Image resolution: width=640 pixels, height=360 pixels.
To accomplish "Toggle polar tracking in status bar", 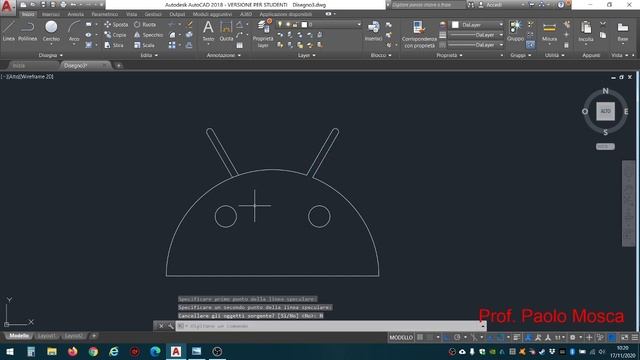I will pos(457,338).
